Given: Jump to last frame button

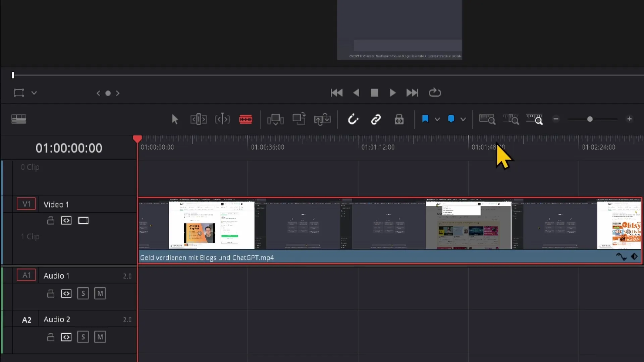Looking at the screenshot, I should 412,93.
